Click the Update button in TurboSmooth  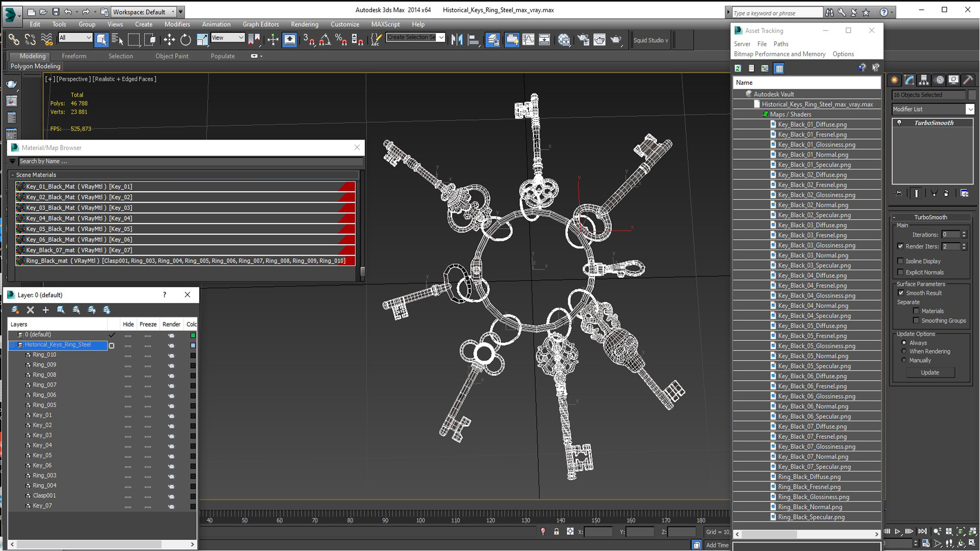930,372
